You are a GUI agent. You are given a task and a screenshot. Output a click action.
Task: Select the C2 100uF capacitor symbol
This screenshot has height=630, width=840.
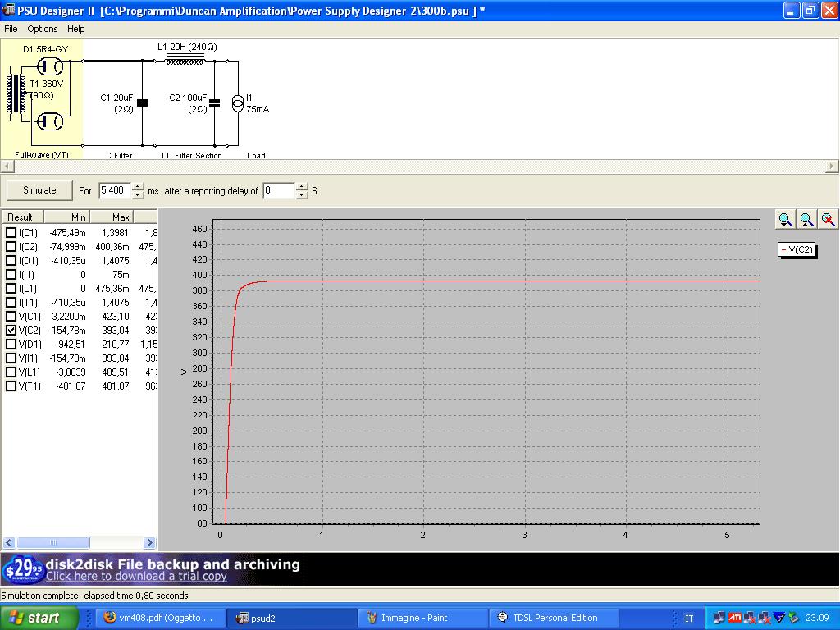214,103
